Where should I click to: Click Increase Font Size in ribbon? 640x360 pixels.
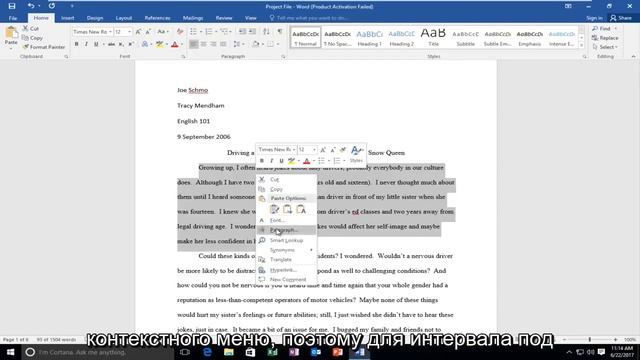point(138,32)
